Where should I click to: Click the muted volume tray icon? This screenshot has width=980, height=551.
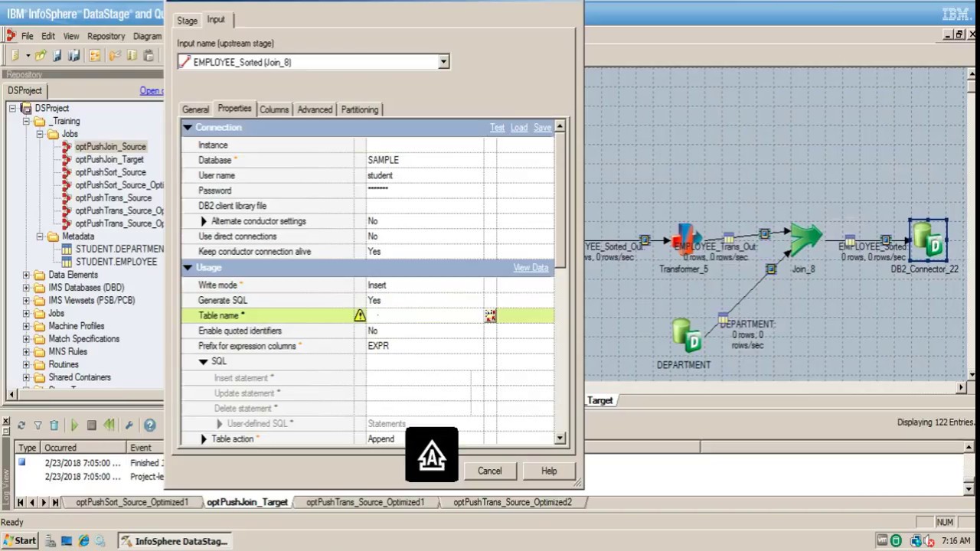[x=929, y=541]
